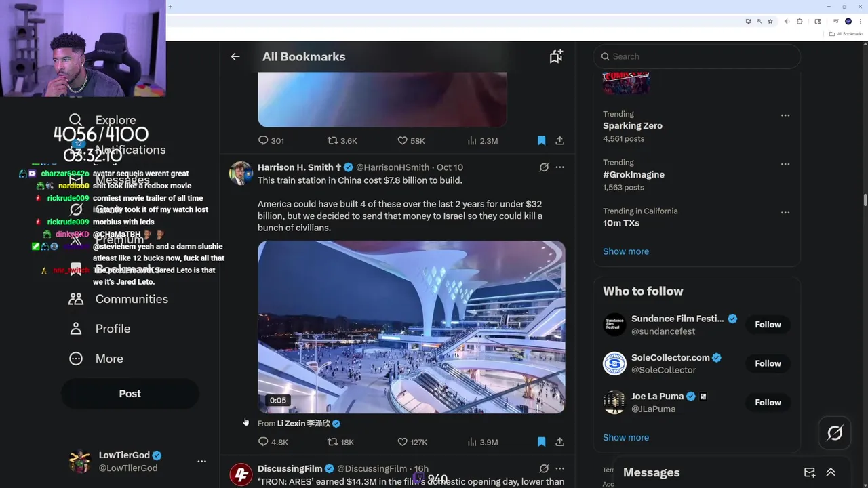Viewport: 868px width, 488px height.
Task: Open Chrome install app icon
Action: pos(748,22)
